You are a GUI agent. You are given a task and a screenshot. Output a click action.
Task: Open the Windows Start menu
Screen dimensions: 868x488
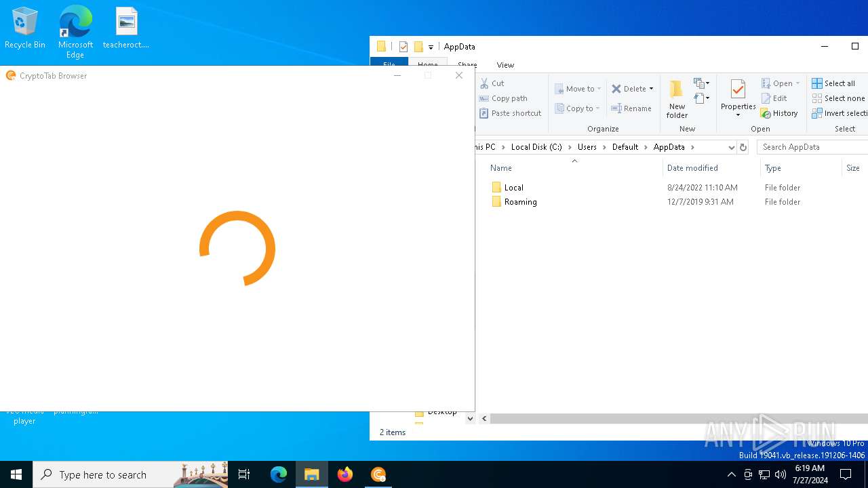16,474
